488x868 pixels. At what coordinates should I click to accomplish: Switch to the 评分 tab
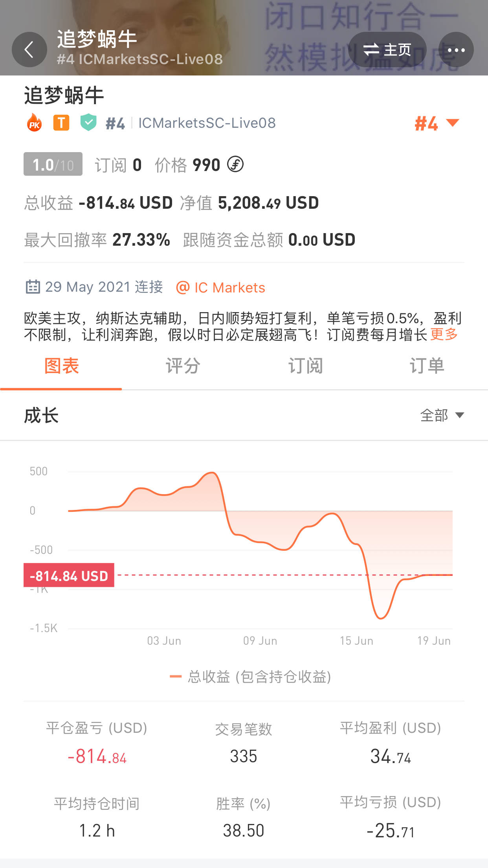coord(183,366)
